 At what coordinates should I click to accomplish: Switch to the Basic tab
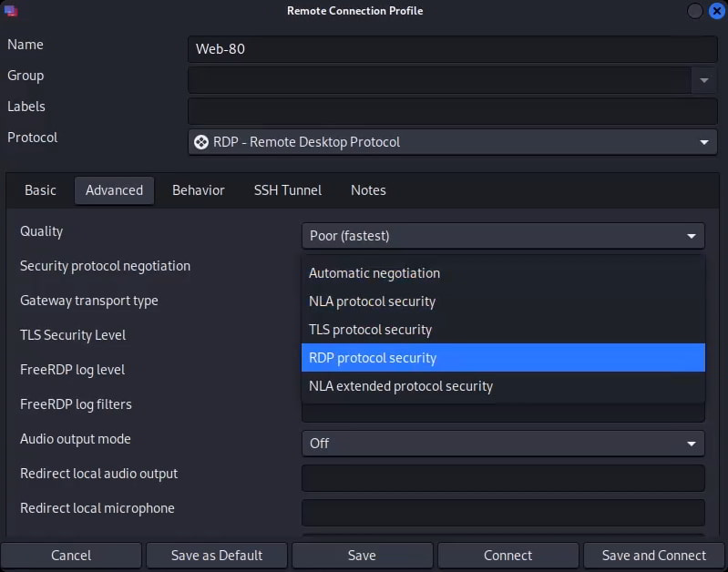click(40, 190)
